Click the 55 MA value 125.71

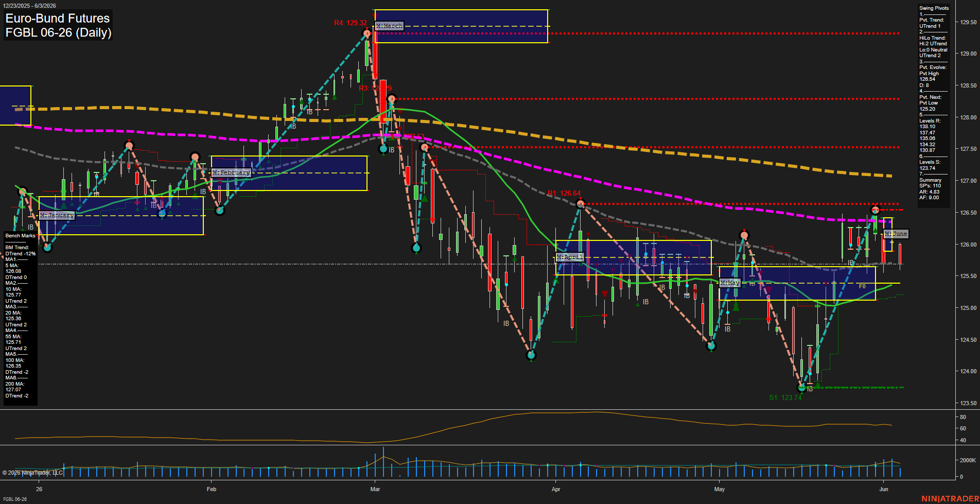pyautogui.click(x=13, y=342)
